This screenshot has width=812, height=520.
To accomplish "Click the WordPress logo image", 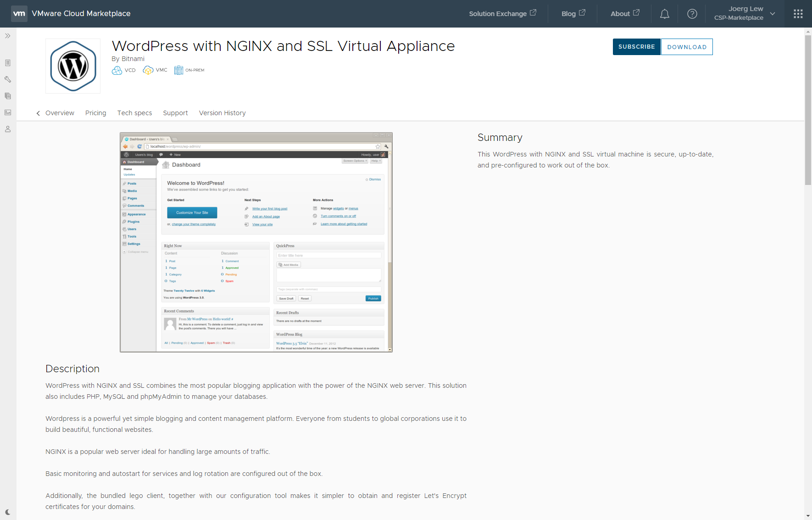I will coord(73,66).
